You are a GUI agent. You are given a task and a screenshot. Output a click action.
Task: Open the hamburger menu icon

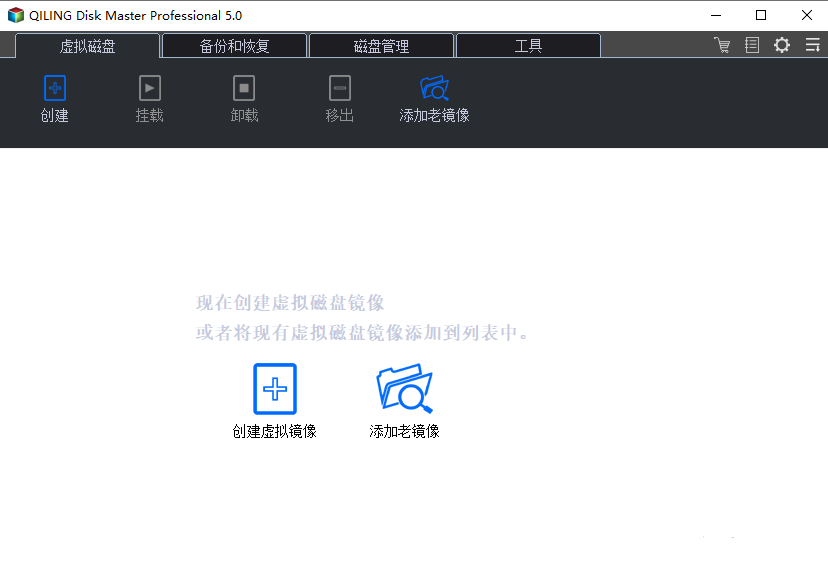pos(813,45)
